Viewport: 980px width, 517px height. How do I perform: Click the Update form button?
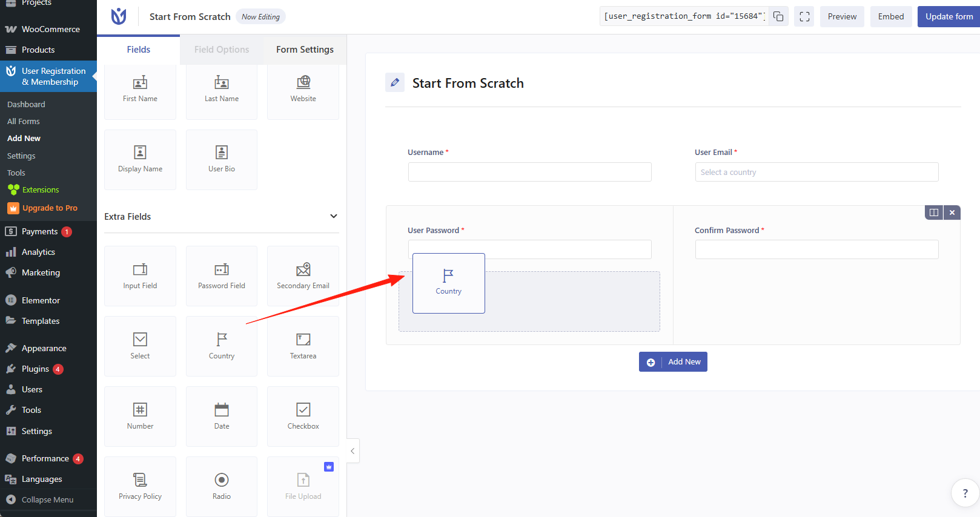pyautogui.click(x=949, y=16)
